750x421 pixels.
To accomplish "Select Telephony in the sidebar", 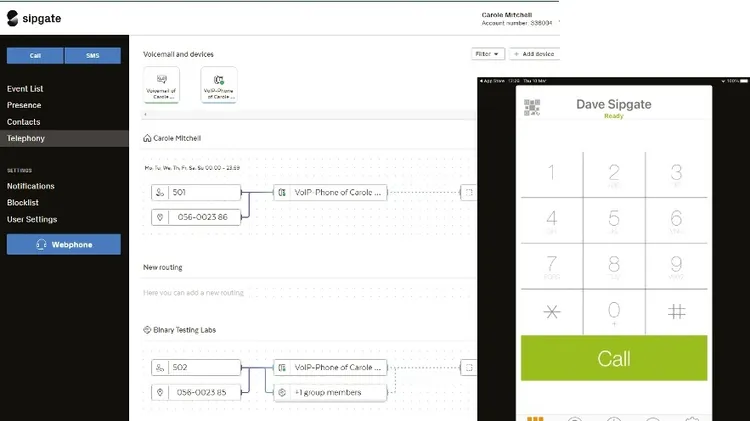I will coord(64,138).
